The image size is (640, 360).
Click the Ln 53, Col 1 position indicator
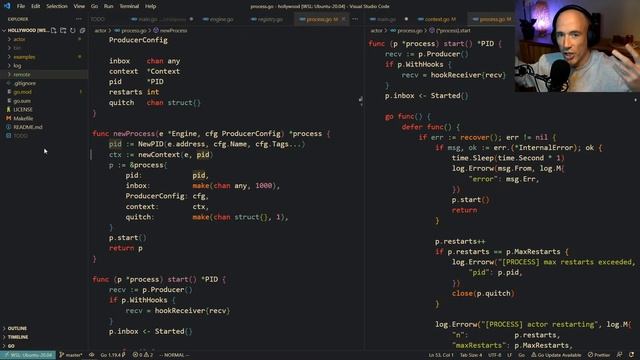(x=441, y=355)
